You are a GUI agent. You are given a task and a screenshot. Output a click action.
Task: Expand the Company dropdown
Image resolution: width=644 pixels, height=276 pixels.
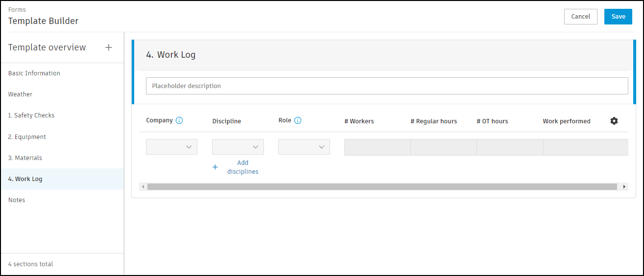(x=171, y=147)
